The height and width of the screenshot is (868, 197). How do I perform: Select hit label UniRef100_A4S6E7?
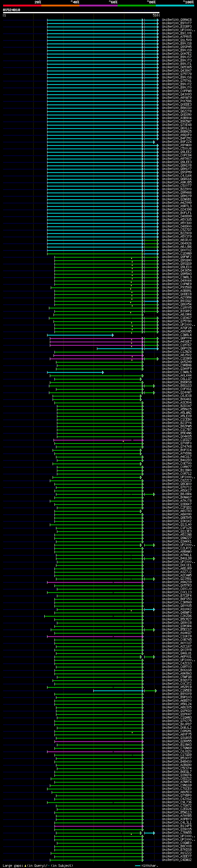pos(177,342)
